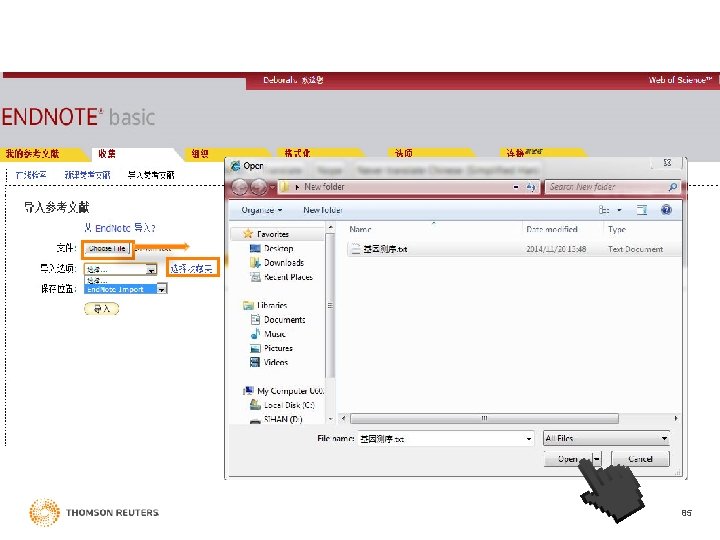This screenshot has width=720, height=540.
Task: Select the SIHAN (D:) drive
Action: coord(282,419)
